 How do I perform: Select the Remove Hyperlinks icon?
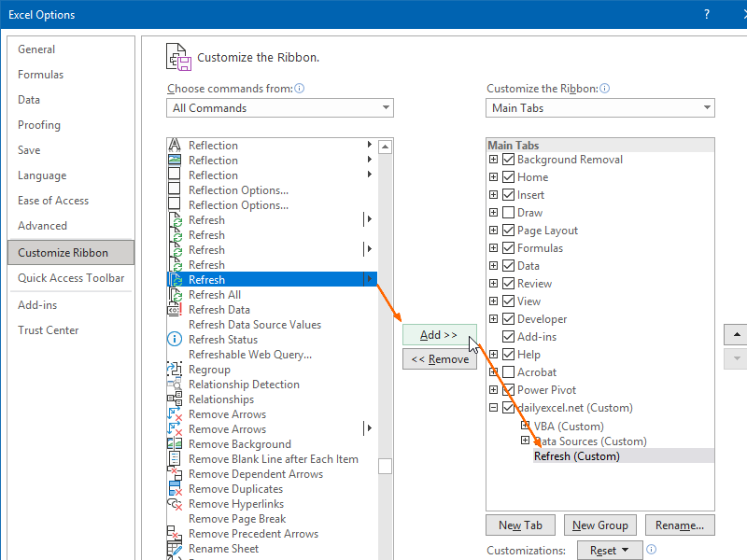pyautogui.click(x=175, y=503)
